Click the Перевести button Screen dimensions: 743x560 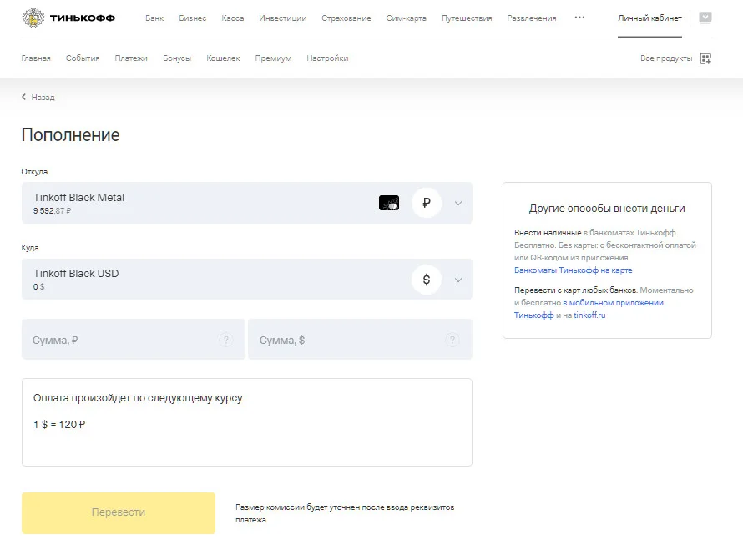pyautogui.click(x=119, y=513)
